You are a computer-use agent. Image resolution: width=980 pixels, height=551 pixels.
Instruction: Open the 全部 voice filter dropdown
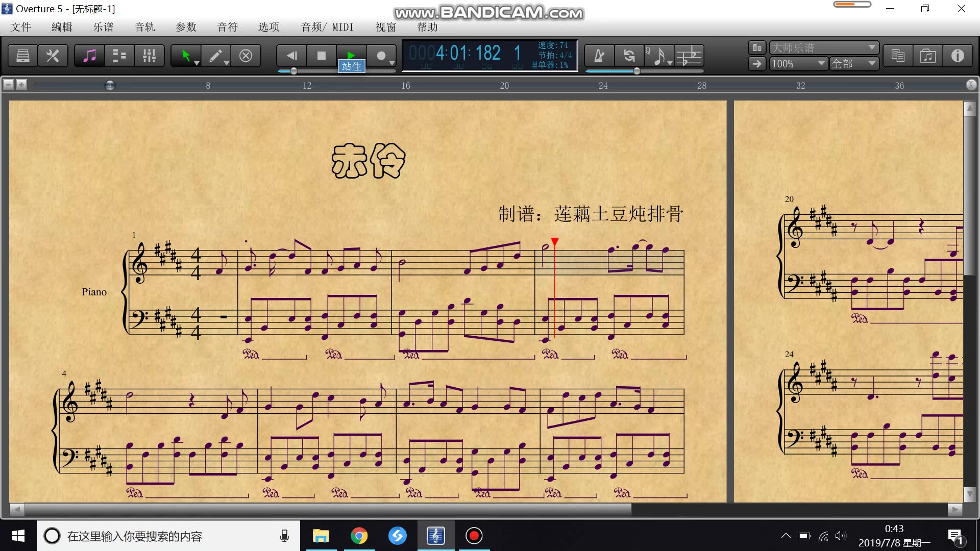[854, 64]
